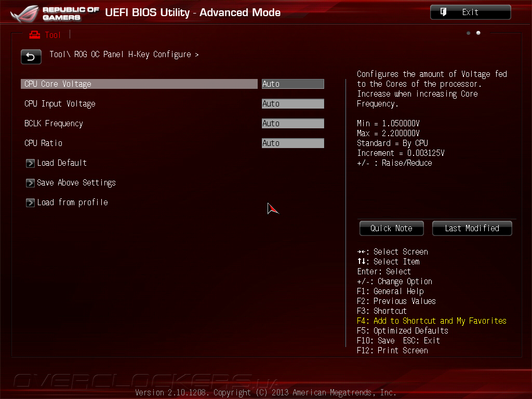Click the Republic of Gamers logo
Screen dimensions: 532x399
click(x=55, y=13)
